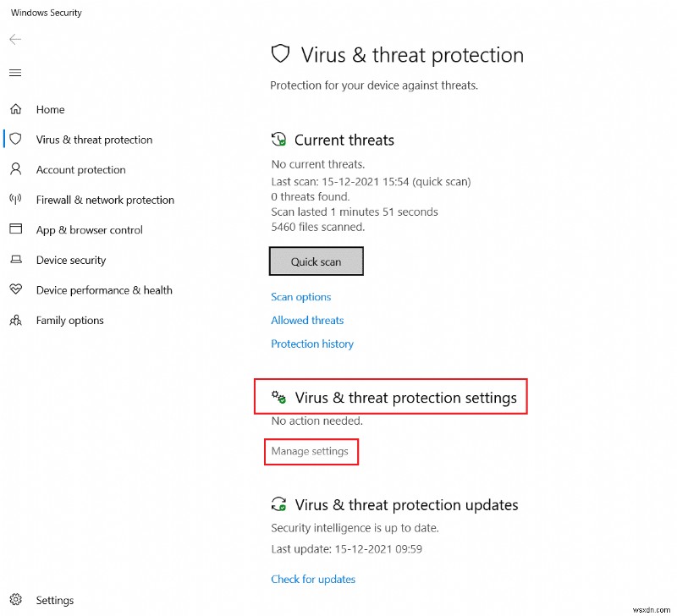Screen dimensions: 677x616
Task: Open Family options
Action: (x=69, y=320)
